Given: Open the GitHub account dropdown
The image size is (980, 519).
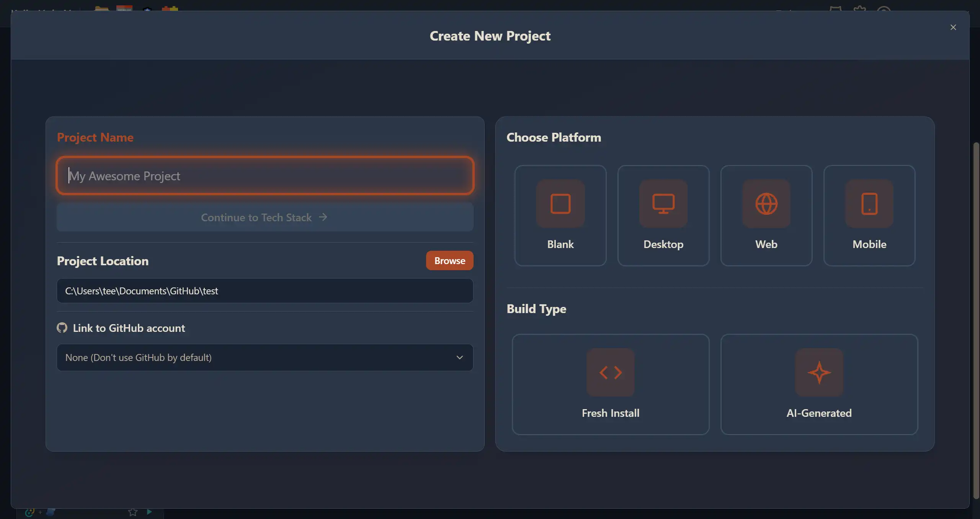Looking at the screenshot, I should [x=265, y=357].
